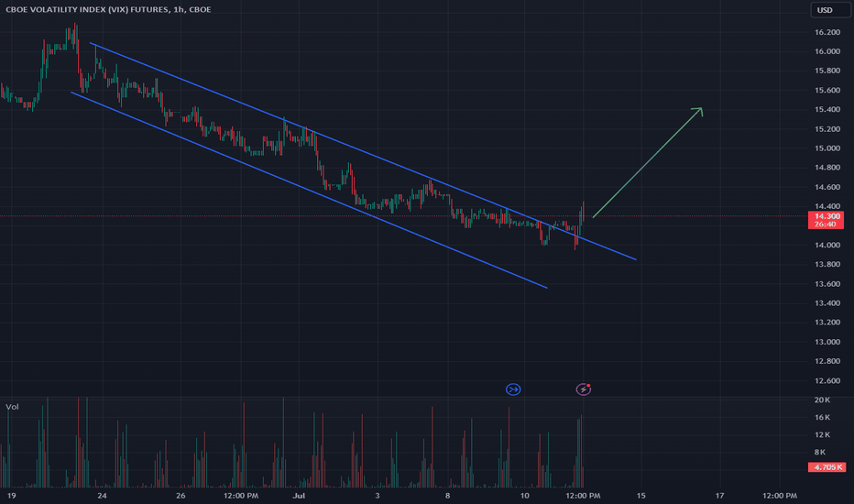
Task: Click the 24 date label on time axis
Action: tap(102, 495)
